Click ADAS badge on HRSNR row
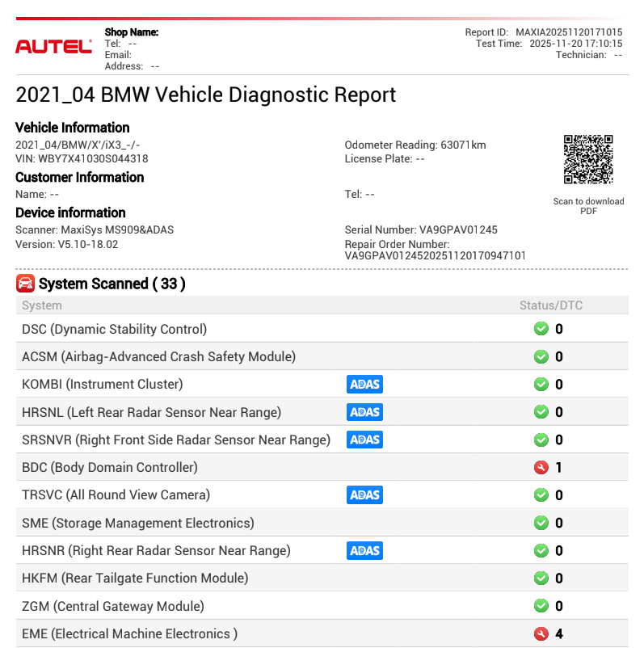Image resolution: width=644 pixels, height=648 pixels. coord(364,551)
